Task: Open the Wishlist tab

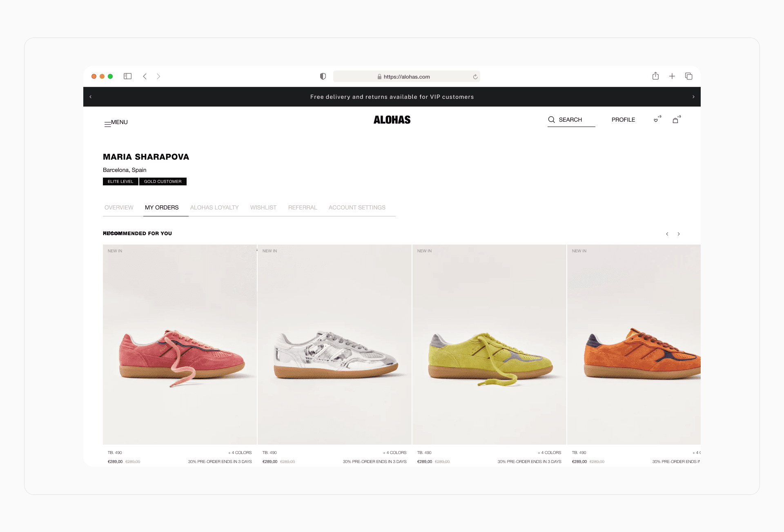Action: click(x=263, y=207)
